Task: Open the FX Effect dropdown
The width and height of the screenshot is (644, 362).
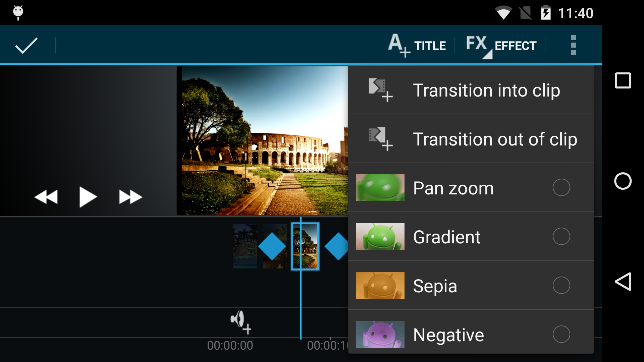Action: [x=501, y=45]
